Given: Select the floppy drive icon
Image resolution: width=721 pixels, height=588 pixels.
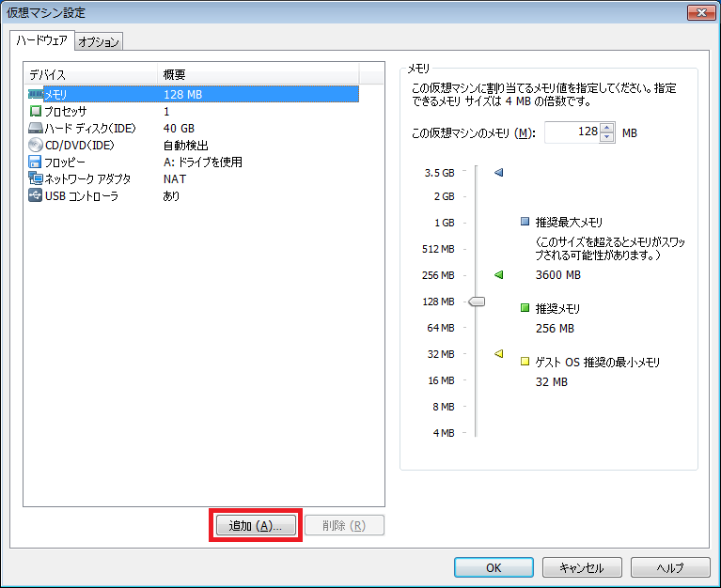Looking at the screenshot, I should [36, 162].
